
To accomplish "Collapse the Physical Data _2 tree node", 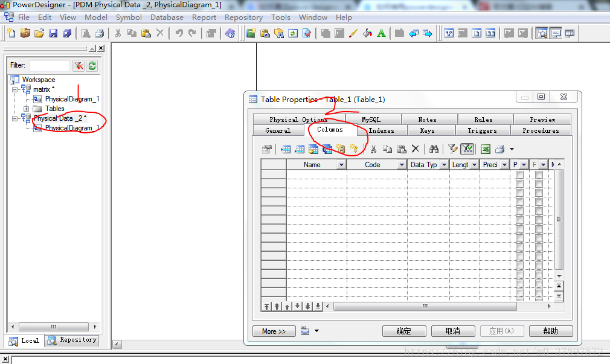I will point(14,118).
